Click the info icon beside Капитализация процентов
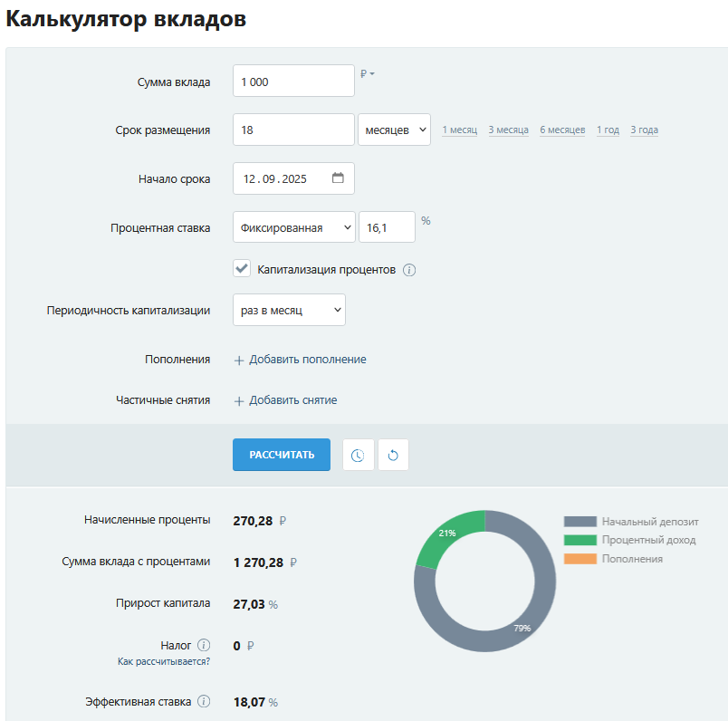728x721 pixels. point(408,269)
